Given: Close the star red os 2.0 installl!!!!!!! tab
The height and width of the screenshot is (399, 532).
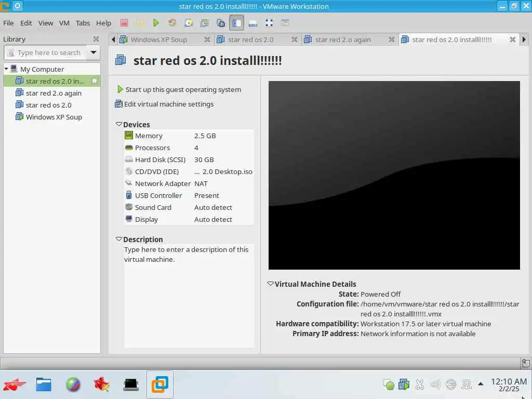Looking at the screenshot, I should point(513,39).
